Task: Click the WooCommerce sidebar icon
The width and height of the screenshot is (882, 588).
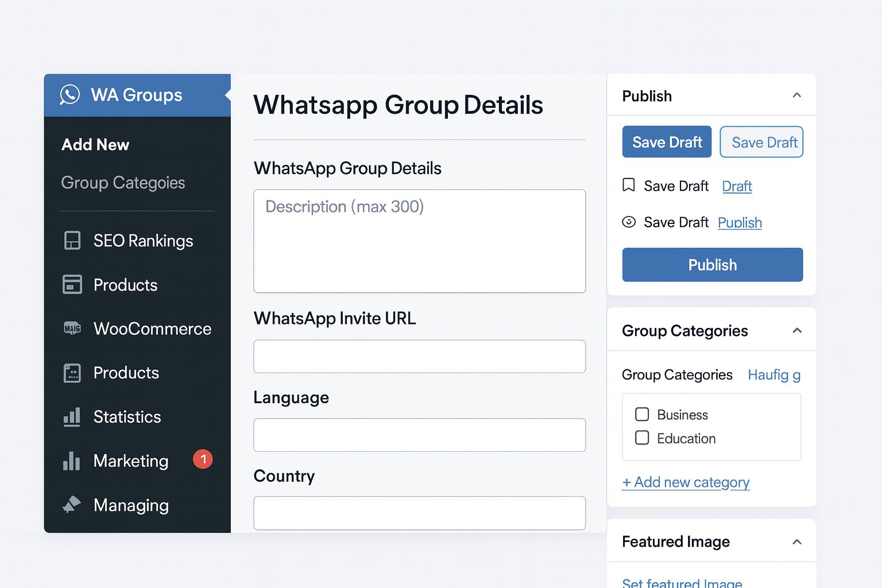Action: coord(72,328)
